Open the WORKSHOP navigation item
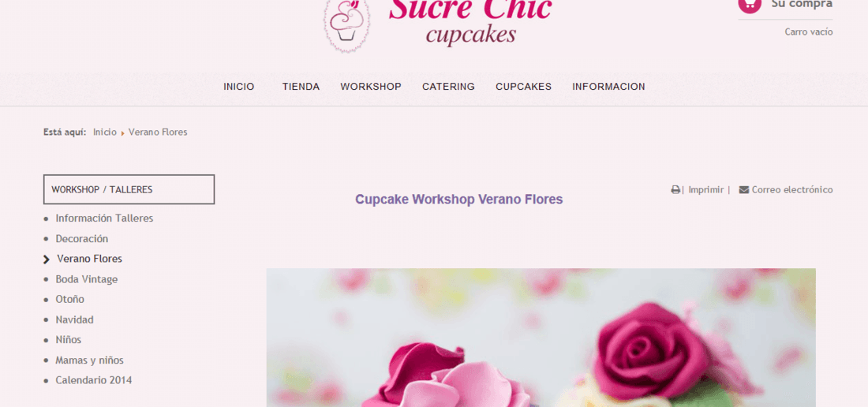Viewport: 868px width, 407px height. [x=371, y=87]
